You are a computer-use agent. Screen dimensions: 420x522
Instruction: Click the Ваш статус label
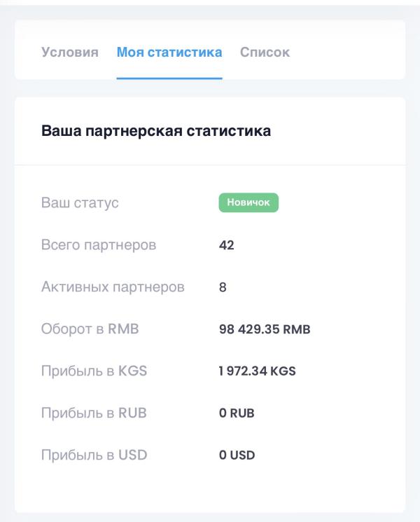(80, 202)
